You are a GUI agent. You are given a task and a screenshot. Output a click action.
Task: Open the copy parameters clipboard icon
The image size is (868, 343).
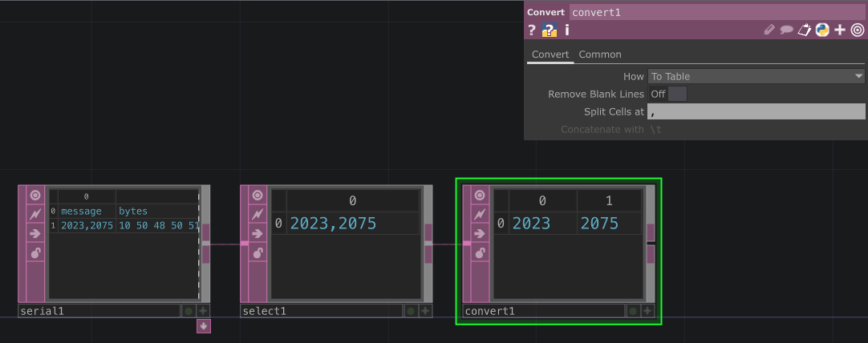coord(805,30)
